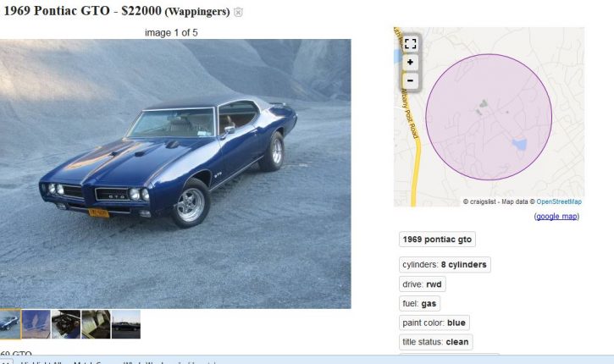
Task: Open the OpenStreetMap attribution link
Action: pos(559,201)
